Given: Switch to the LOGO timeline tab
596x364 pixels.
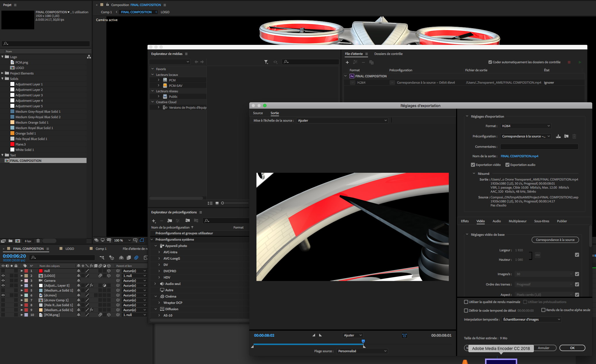Looking at the screenshot, I should pos(70,249).
